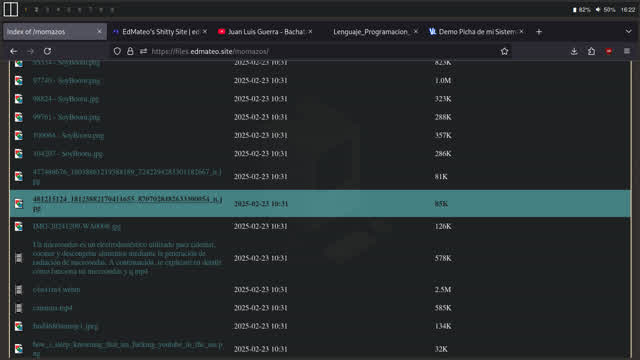Switch to EdMateo's Shitty Site tab

point(160,32)
